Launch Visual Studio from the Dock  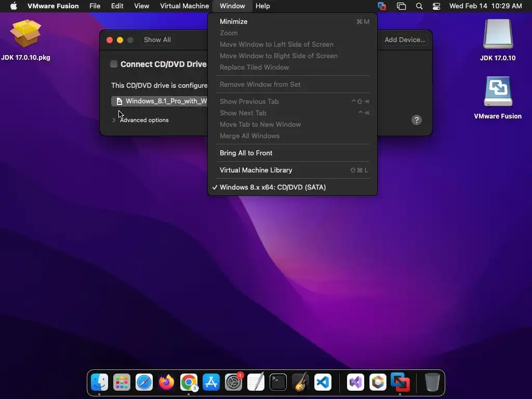[x=355, y=382]
